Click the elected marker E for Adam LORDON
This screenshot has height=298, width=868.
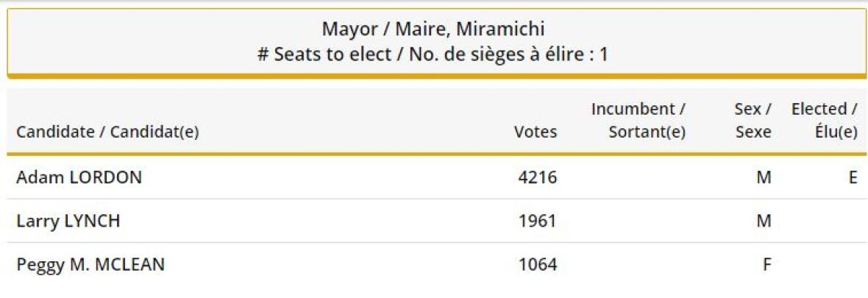point(853,177)
